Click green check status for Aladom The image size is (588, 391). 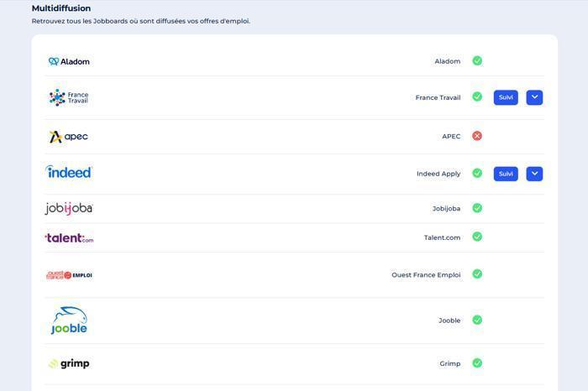click(x=477, y=60)
